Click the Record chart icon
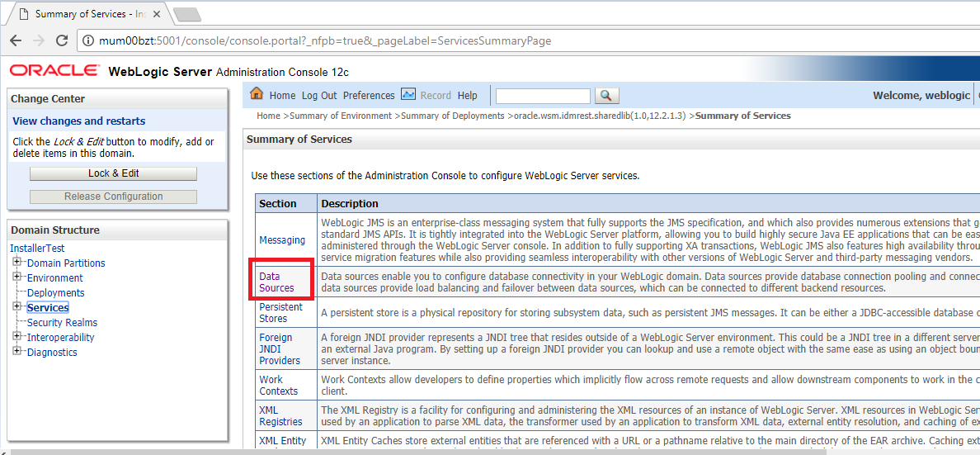The height and width of the screenshot is (455, 980). point(408,94)
